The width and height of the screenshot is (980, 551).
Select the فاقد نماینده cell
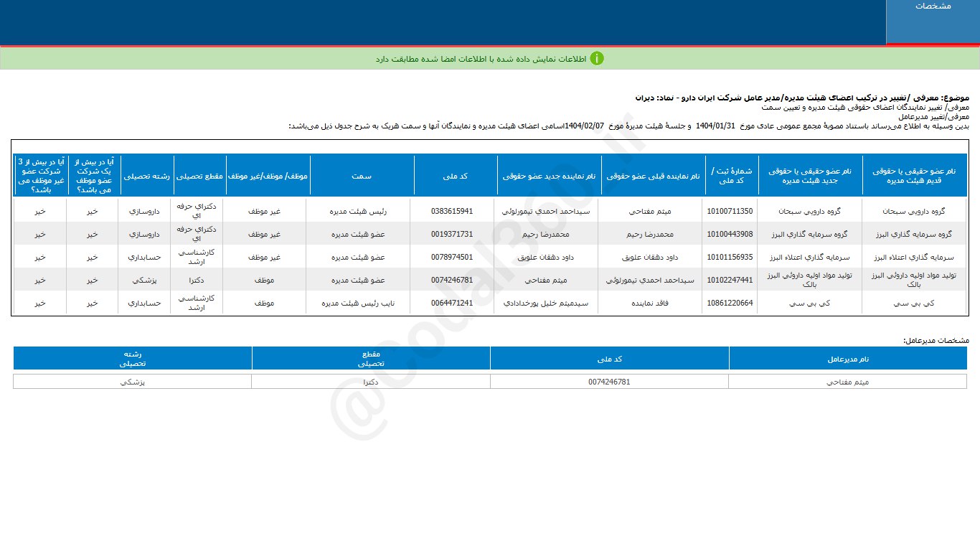[x=651, y=303]
